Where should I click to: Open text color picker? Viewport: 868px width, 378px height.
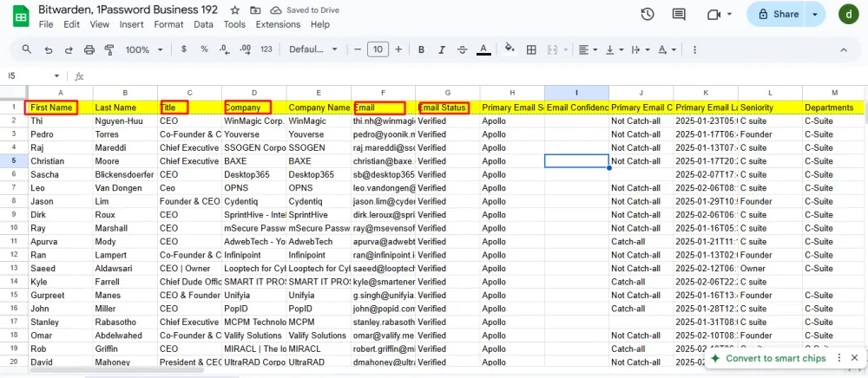483,49
